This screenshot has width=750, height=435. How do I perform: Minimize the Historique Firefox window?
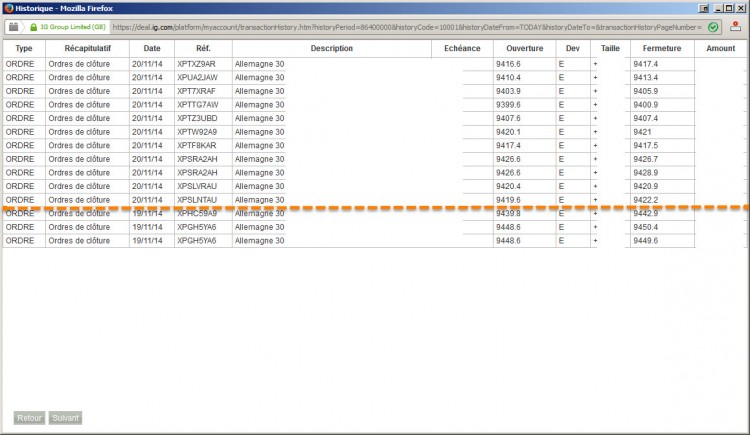718,8
